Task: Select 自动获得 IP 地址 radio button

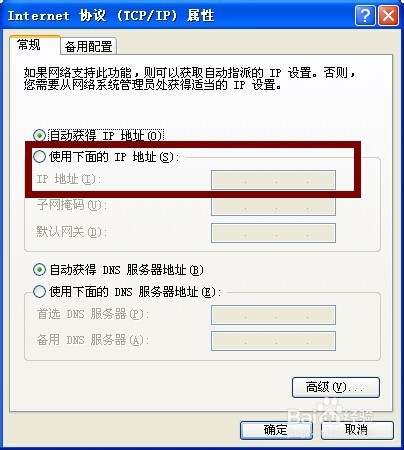Action: [x=39, y=135]
